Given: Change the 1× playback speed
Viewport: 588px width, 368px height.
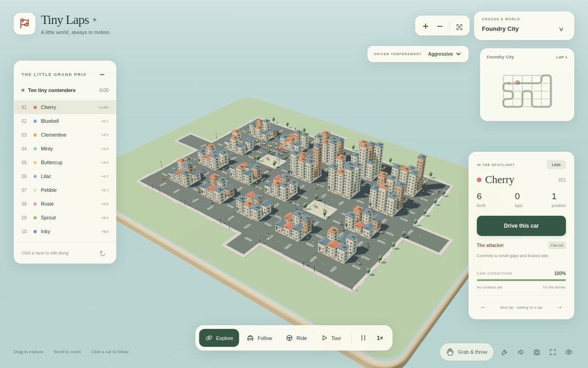Looking at the screenshot, I should (380, 338).
